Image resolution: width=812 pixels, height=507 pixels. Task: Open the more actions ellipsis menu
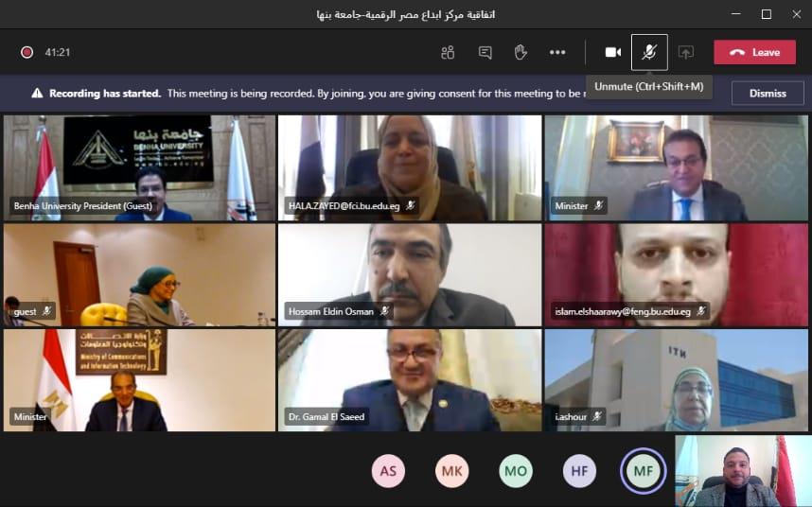tap(557, 52)
